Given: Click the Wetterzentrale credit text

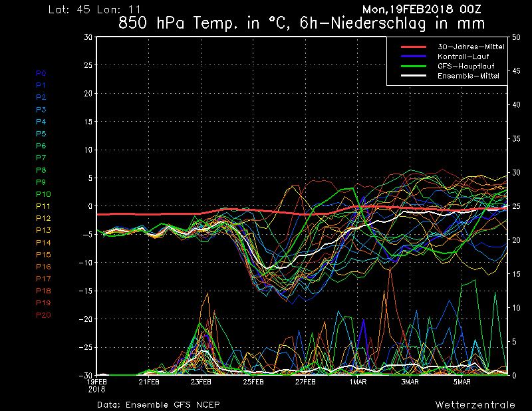Looking at the screenshot, I should pyautogui.click(x=475, y=404).
